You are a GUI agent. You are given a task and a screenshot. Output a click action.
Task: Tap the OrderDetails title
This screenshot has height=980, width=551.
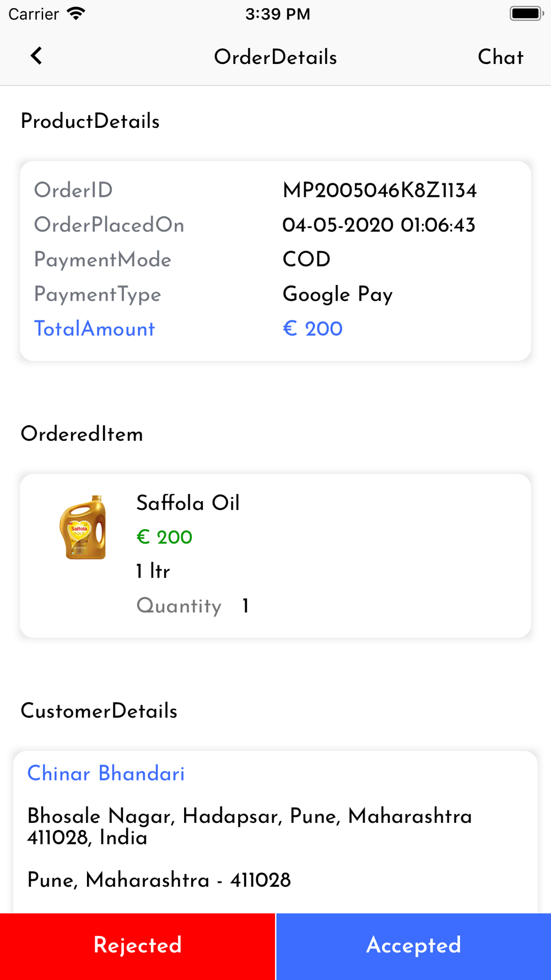point(275,57)
